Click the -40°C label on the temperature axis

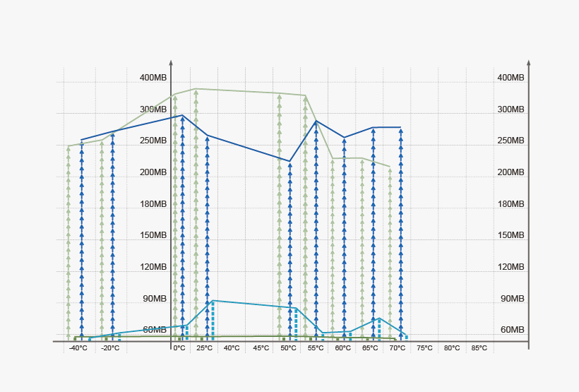78,348
